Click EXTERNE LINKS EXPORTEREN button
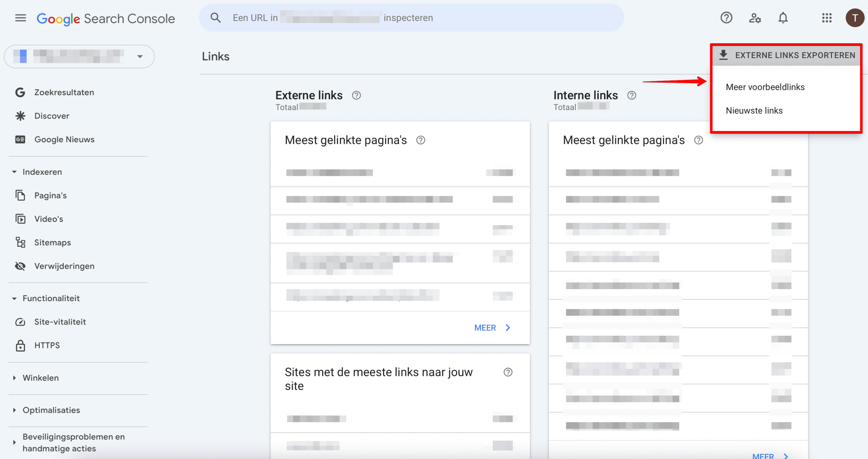This screenshot has width=868, height=459. 787,55
